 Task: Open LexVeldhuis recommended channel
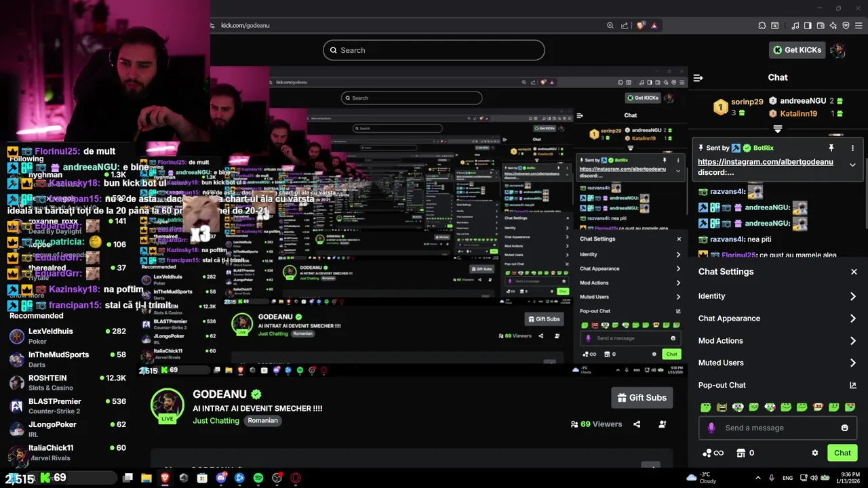tap(68, 336)
